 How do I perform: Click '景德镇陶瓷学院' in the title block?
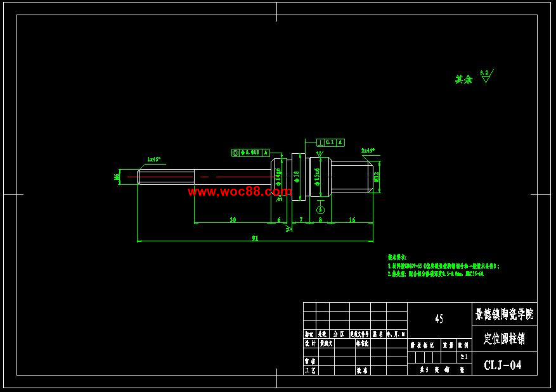tap(504, 313)
